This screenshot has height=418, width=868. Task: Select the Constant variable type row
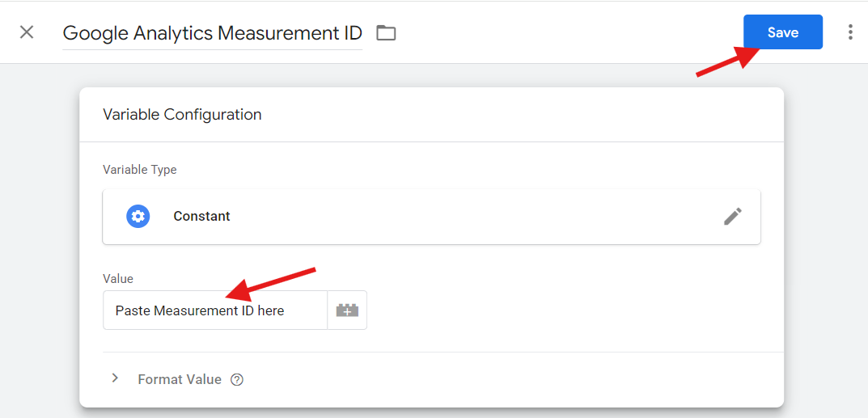pos(431,216)
